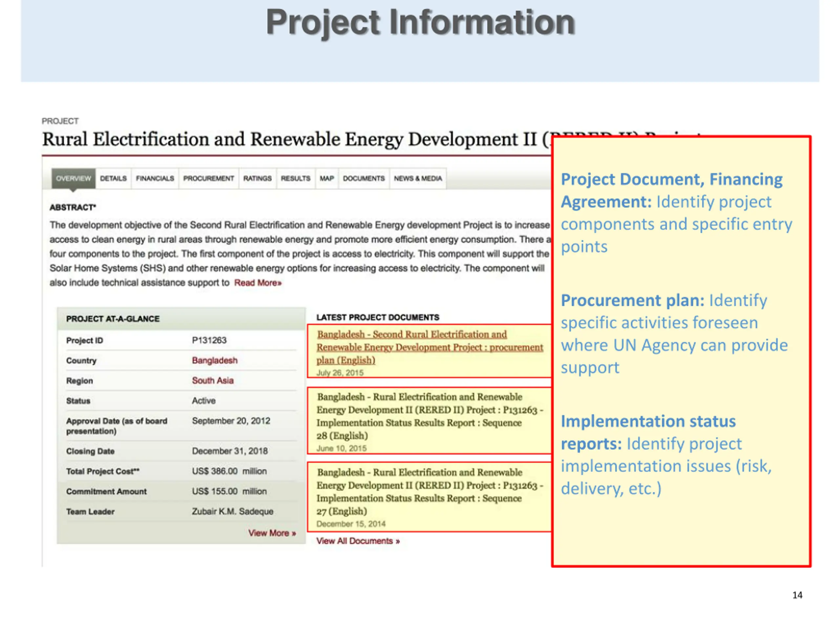This screenshot has width=840, height=630.
Task: Open the News & Media tab
Action: [418, 178]
